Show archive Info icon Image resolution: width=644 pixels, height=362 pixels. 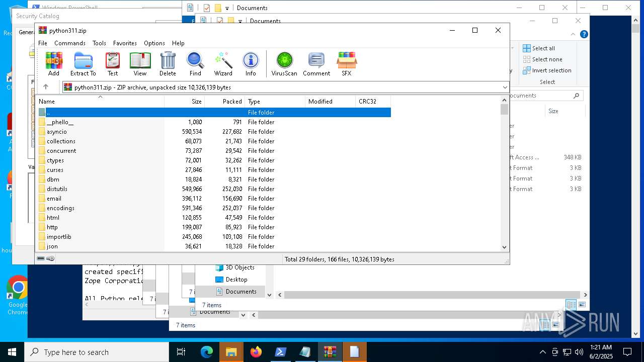[x=251, y=64]
